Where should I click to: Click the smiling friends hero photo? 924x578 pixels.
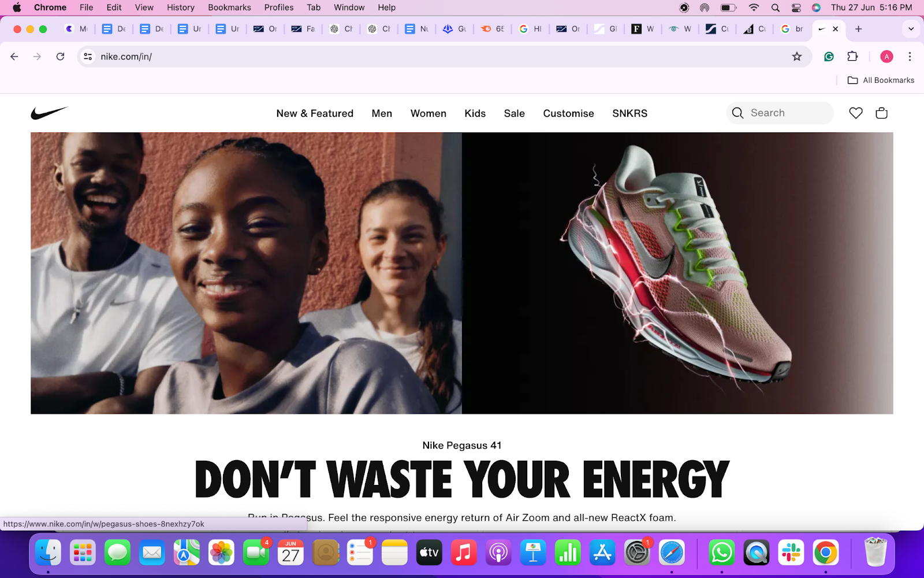(x=246, y=273)
